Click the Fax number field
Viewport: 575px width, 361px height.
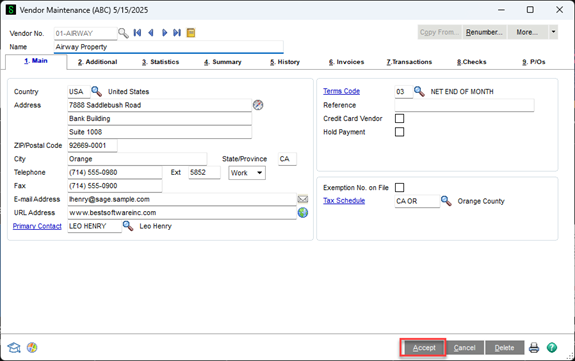pyautogui.click(x=115, y=186)
